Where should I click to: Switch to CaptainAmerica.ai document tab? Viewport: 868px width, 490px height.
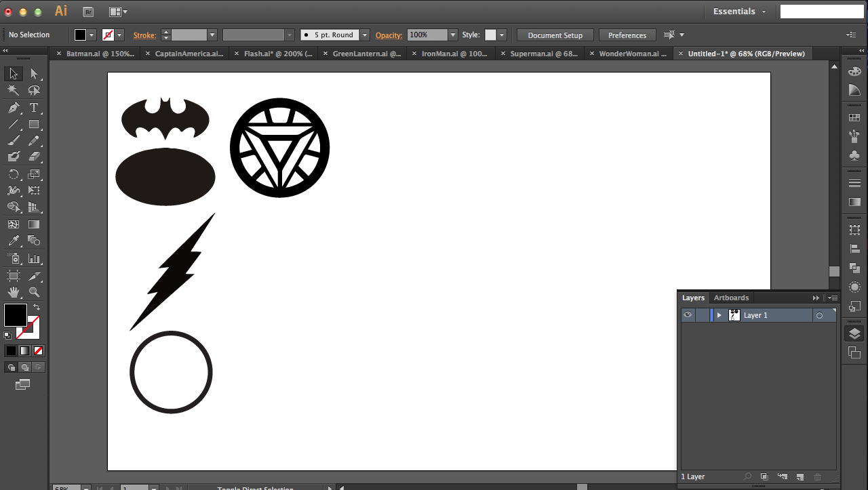[189, 54]
